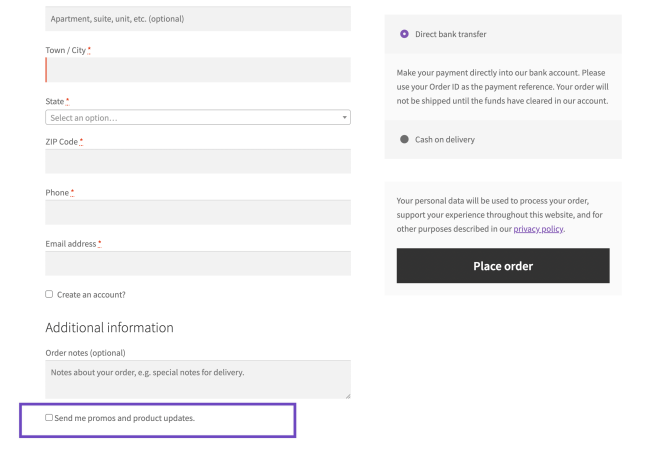Click the Additional information heading

pyautogui.click(x=109, y=328)
